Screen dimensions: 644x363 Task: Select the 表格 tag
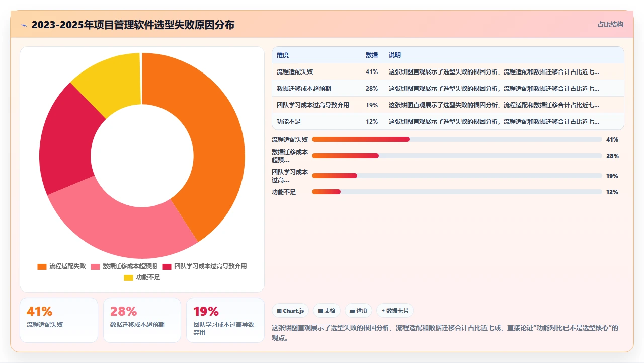(327, 311)
